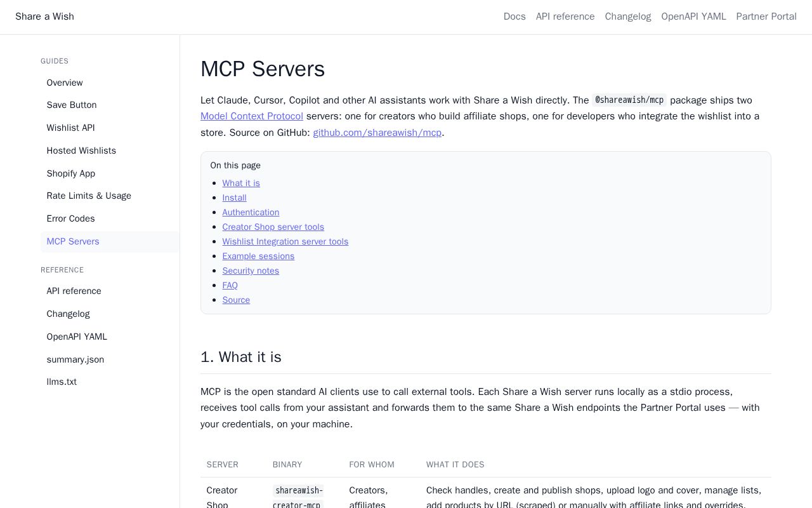Open API reference in top navigation
Screen dimensions: 812x508
point(565,17)
